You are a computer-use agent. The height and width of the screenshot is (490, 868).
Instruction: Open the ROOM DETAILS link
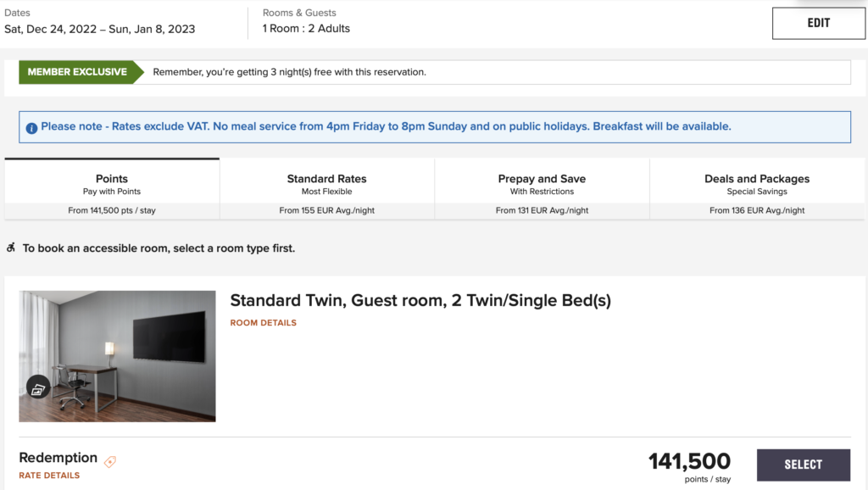[264, 323]
